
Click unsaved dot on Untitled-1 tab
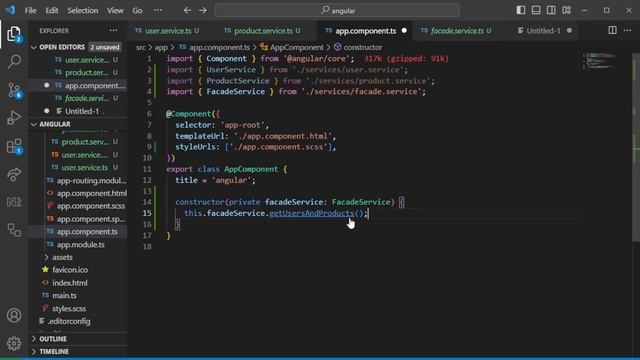coord(569,31)
